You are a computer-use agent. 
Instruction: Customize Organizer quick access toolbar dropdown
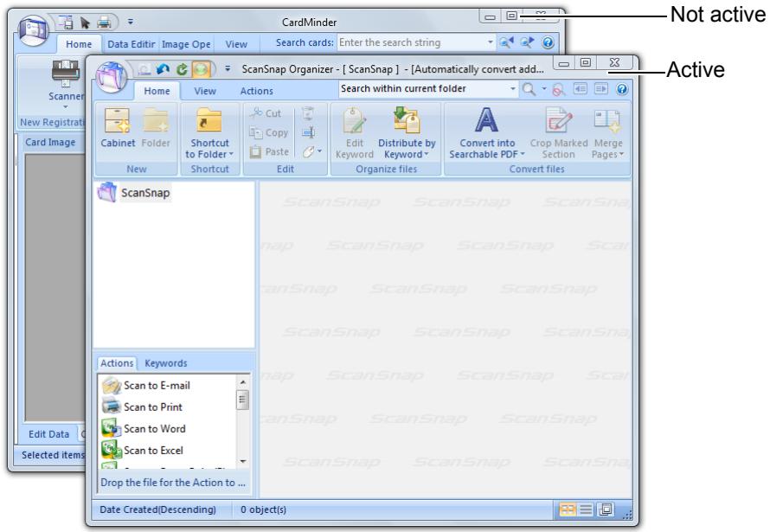point(228,68)
